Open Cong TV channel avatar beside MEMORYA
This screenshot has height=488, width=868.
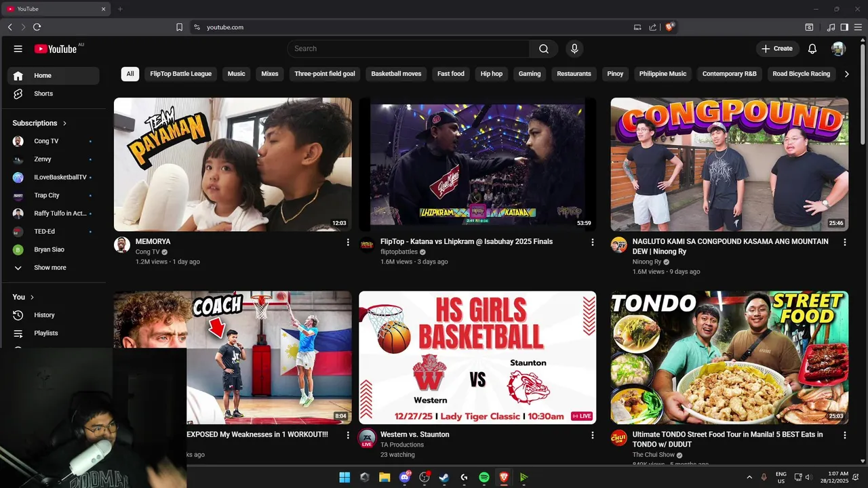coord(122,245)
